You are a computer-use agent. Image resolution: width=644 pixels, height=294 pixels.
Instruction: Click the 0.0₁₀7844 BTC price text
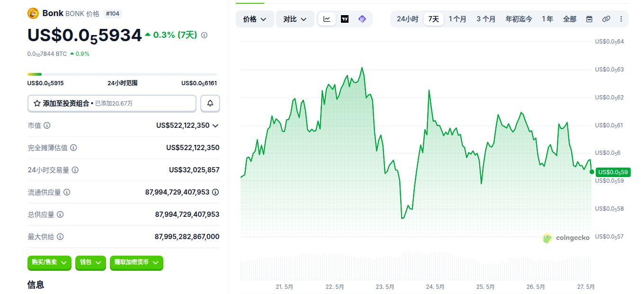click(47, 54)
